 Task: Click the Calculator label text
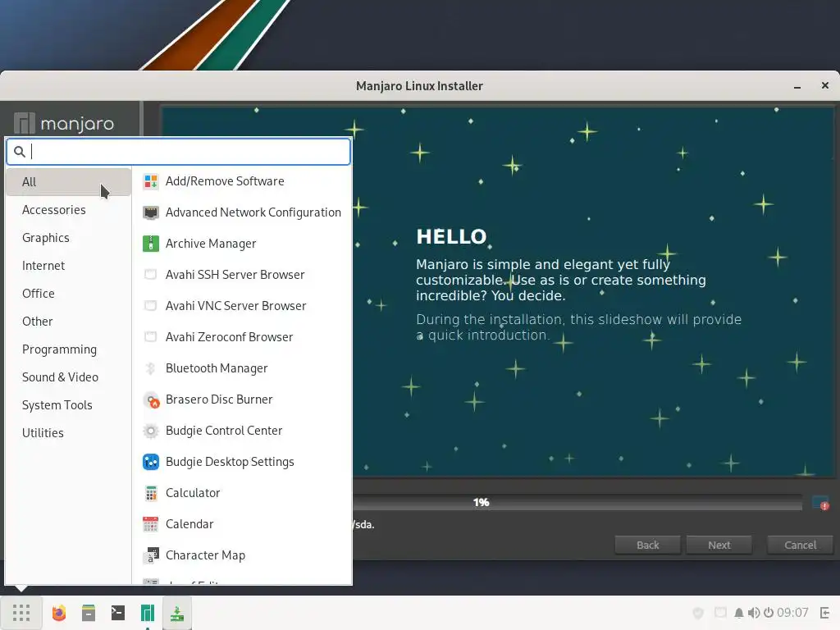pyautogui.click(x=193, y=493)
